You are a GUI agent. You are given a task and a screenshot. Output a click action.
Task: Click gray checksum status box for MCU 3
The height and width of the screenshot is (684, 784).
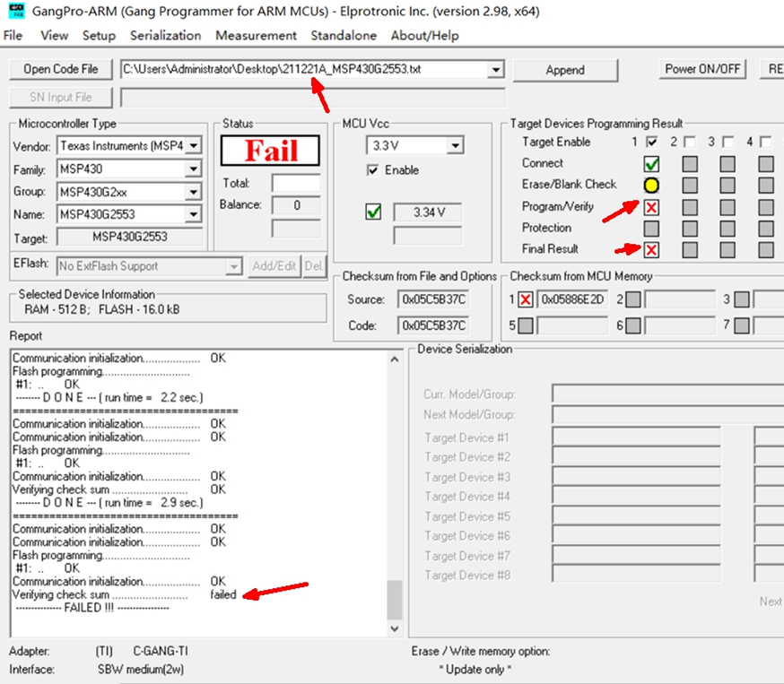[x=742, y=299]
